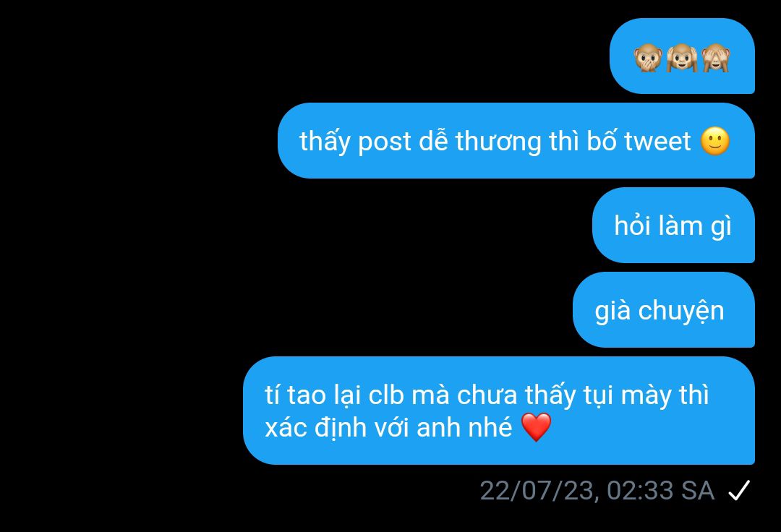
Task: Click the speak-no-evil monkey emoji
Action: click(x=647, y=58)
